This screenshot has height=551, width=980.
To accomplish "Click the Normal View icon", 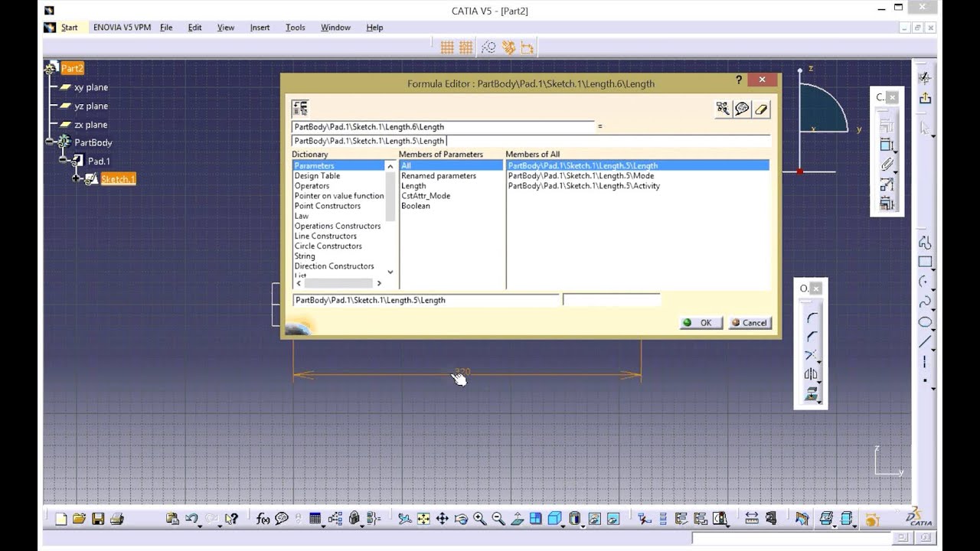I will point(518,519).
